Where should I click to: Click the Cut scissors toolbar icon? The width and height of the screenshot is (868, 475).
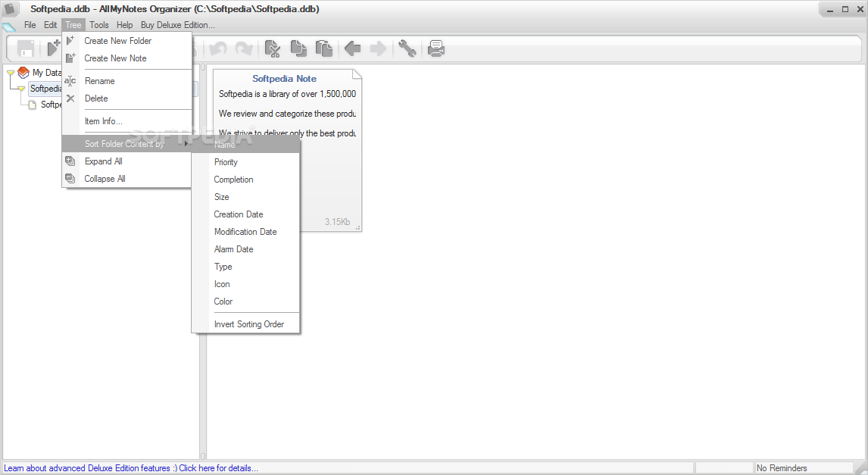point(273,48)
